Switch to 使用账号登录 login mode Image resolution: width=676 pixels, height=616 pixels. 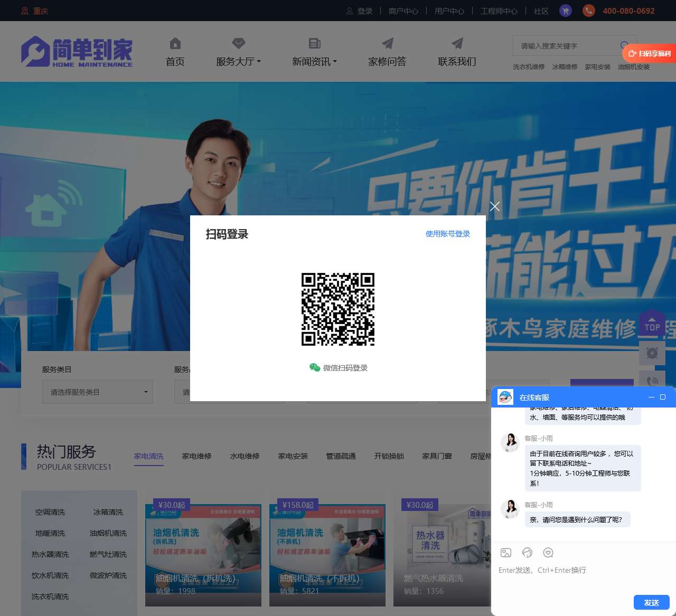coord(447,234)
